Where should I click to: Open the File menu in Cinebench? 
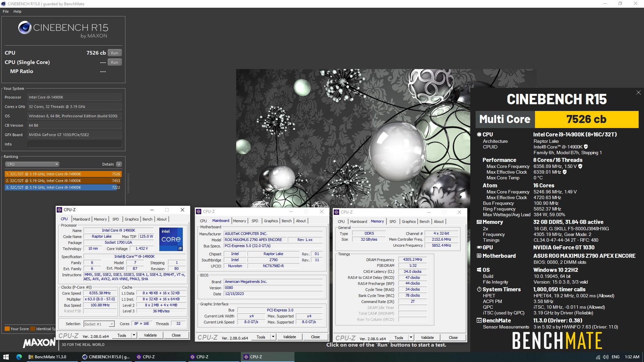tap(6, 11)
